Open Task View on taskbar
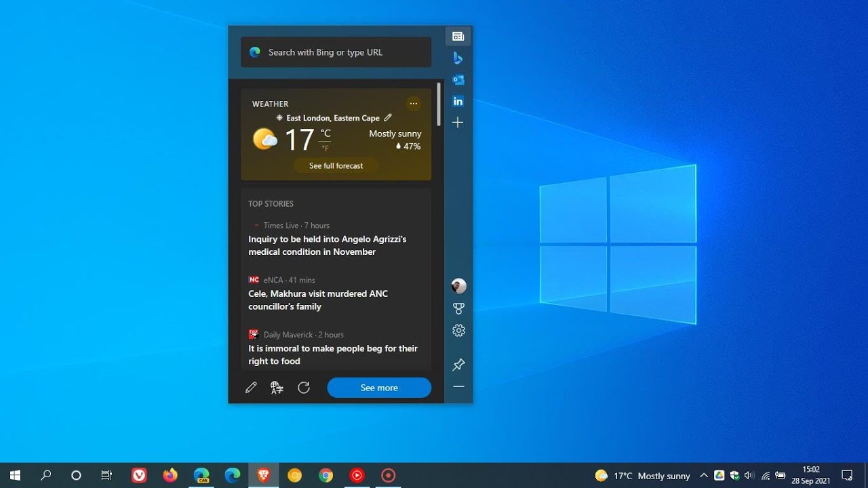The image size is (868, 488). point(106,475)
